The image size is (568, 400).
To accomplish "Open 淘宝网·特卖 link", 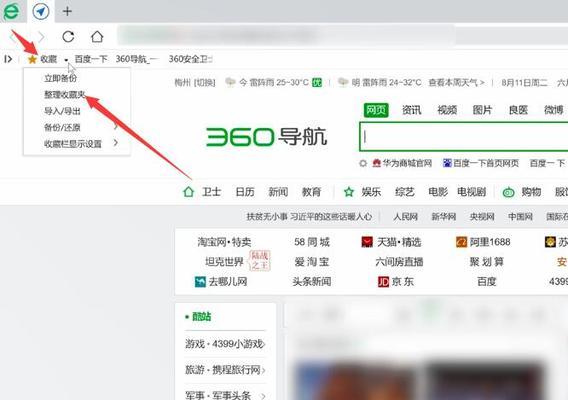I will coord(224,242).
